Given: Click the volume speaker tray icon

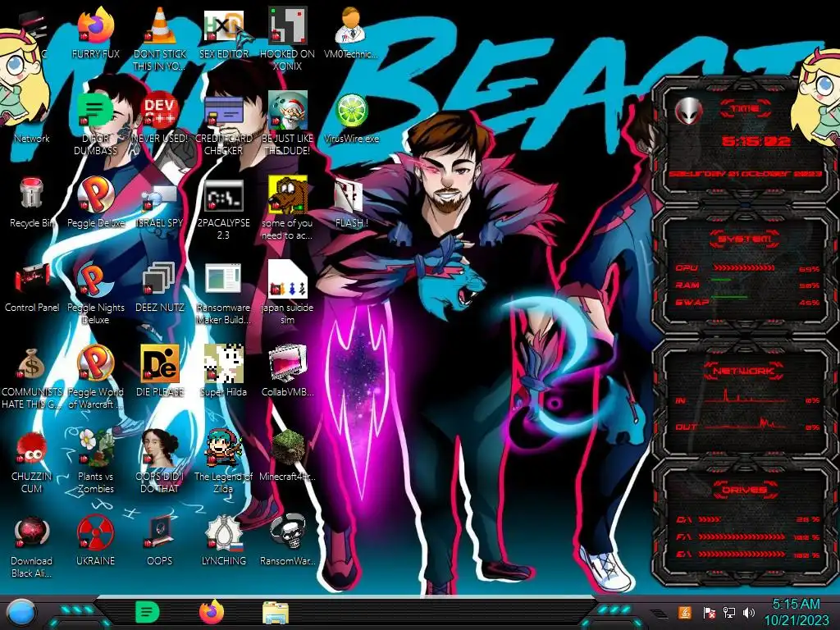Looking at the screenshot, I should 749,613.
